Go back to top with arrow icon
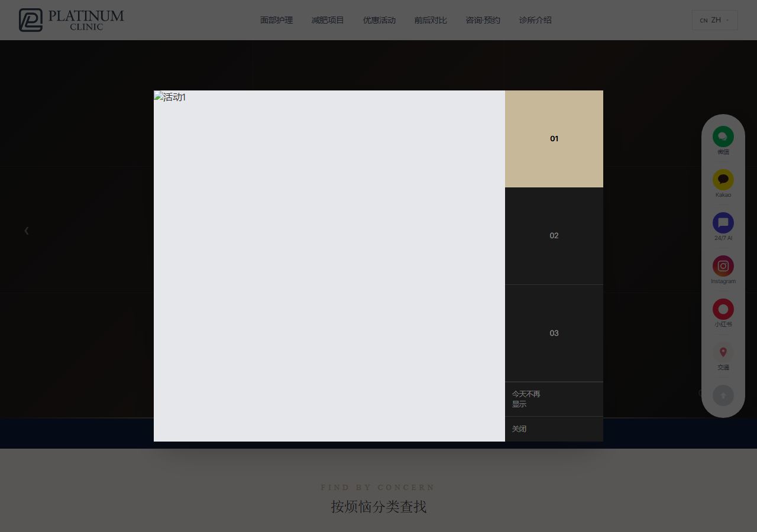The width and height of the screenshot is (757, 532). pyautogui.click(x=723, y=395)
